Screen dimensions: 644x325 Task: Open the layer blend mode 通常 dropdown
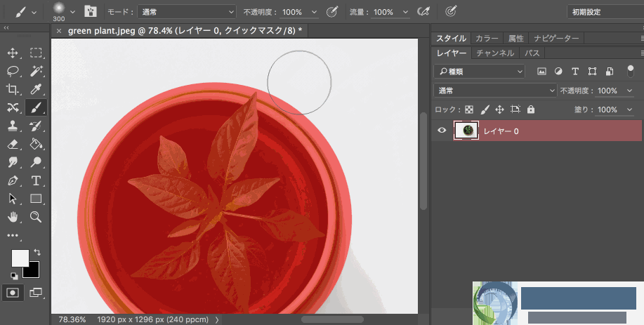(x=495, y=91)
